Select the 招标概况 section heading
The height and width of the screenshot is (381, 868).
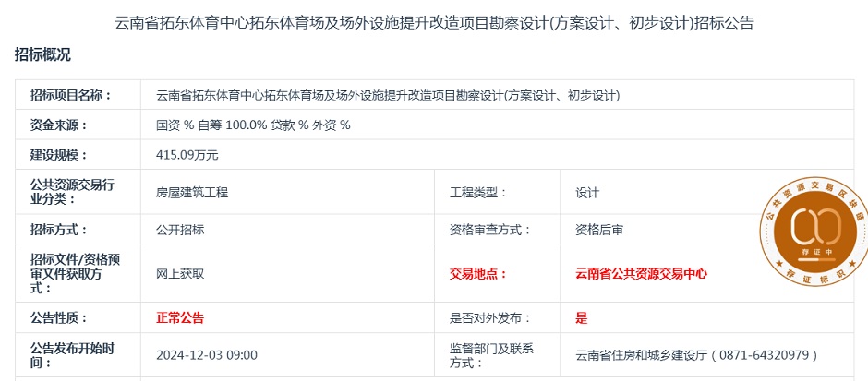tap(42, 55)
